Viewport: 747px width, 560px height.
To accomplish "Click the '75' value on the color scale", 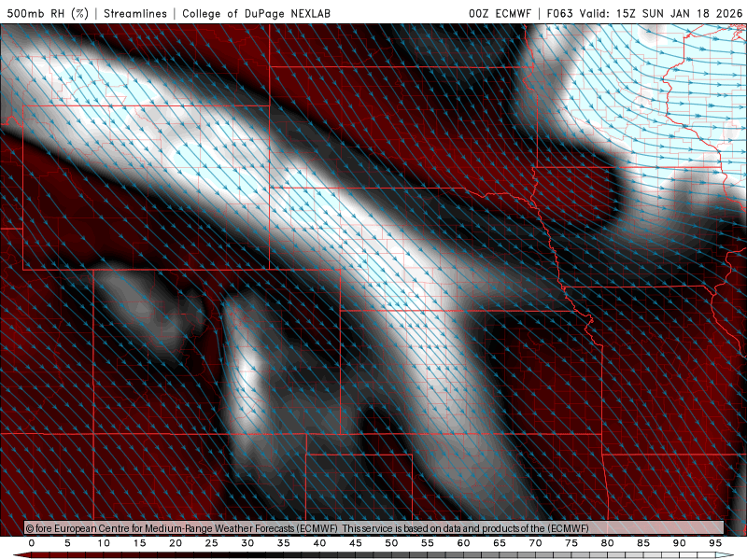I will 571,543.
